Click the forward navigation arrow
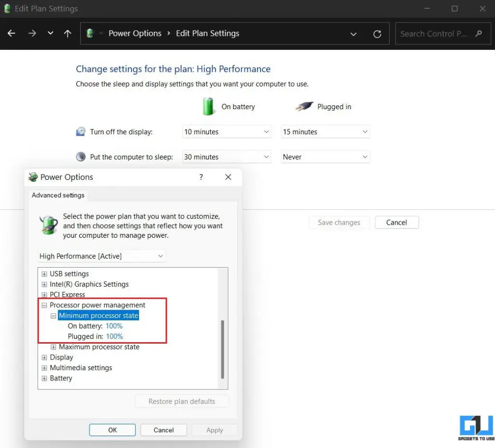 click(32, 33)
